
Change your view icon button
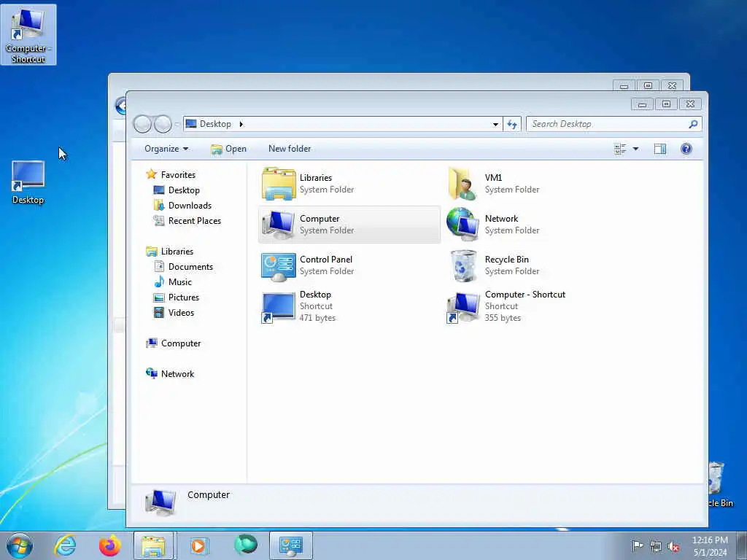(620, 149)
